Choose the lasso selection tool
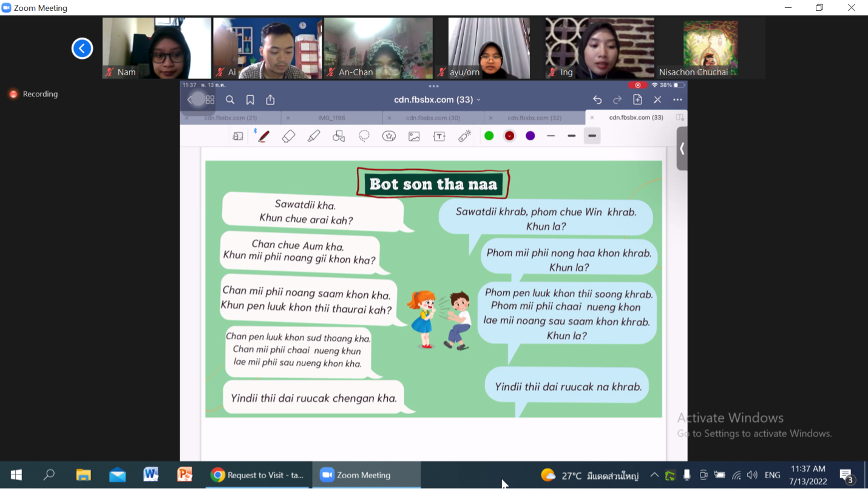The width and height of the screenshot is (868, 491). [x=364, y=137]
